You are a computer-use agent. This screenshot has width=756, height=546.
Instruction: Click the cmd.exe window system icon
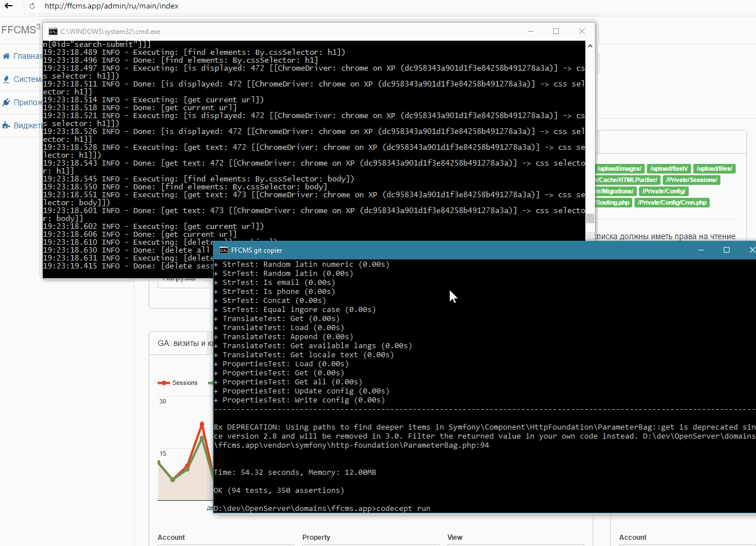53,32
